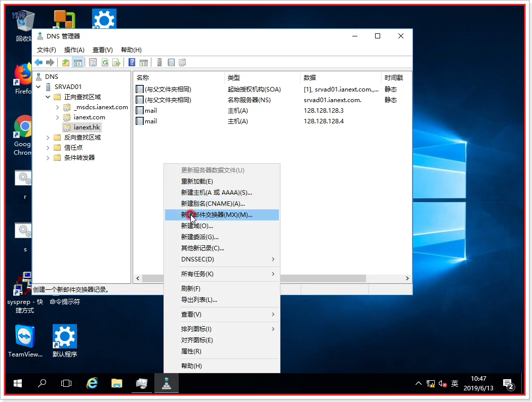
Task: Show hidden tray icons chevron
Action: pyautogui.click(x=418, y=384)
